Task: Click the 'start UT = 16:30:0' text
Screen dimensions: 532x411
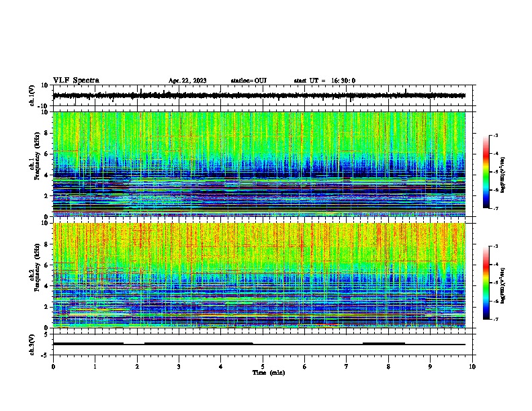Action: (x=324, y=81)
